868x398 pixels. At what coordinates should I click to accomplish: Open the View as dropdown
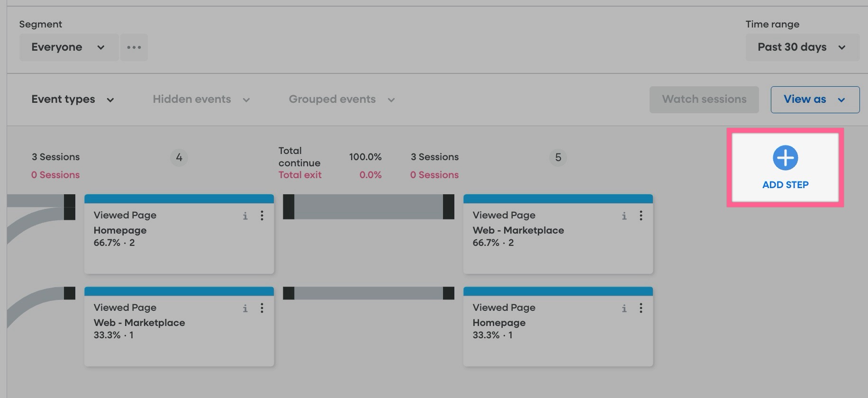[814, 99]
